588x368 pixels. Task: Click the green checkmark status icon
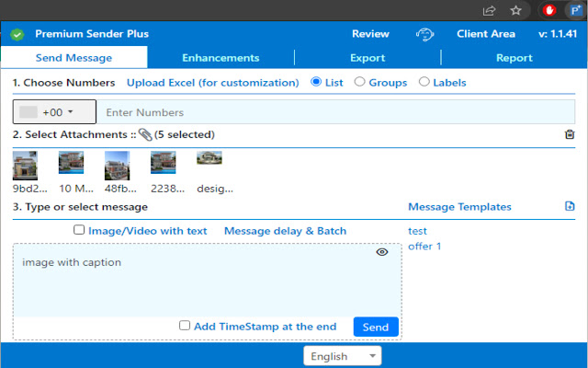pyautogui.click(x=17, y=34)
